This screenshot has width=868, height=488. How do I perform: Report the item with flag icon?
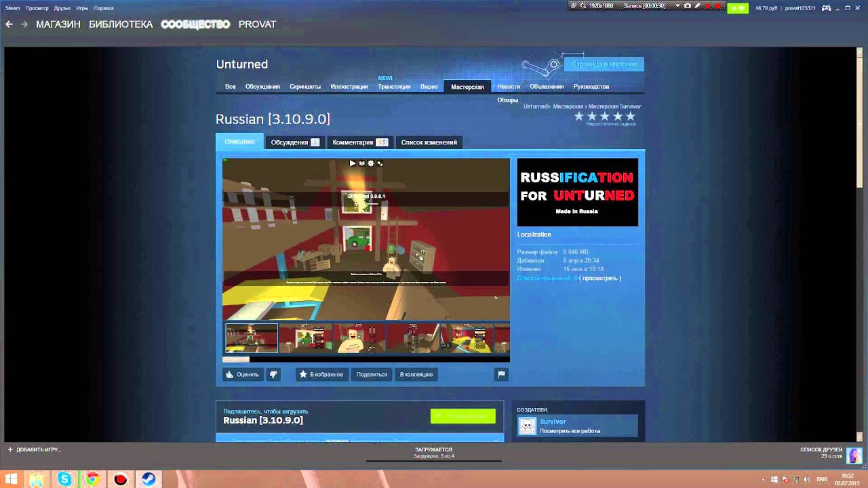click(501, 374)
